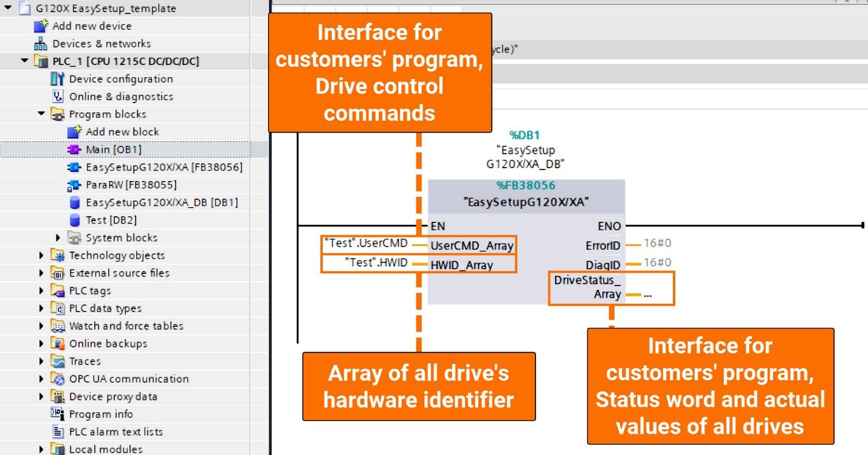Collapse the PLC_1 device tree node
The height and width of the screenshot is (455, 868).
click(x=25, y=61)
